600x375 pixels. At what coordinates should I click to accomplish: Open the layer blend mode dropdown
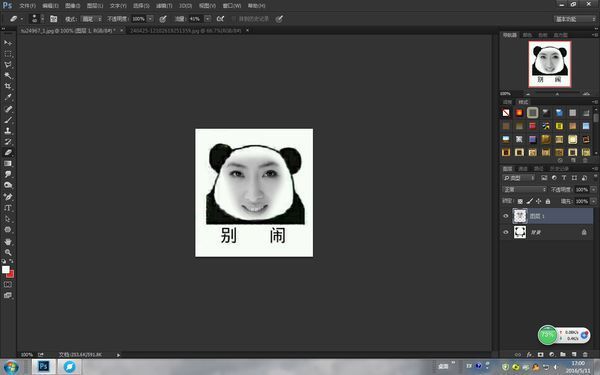click(524, 190)
